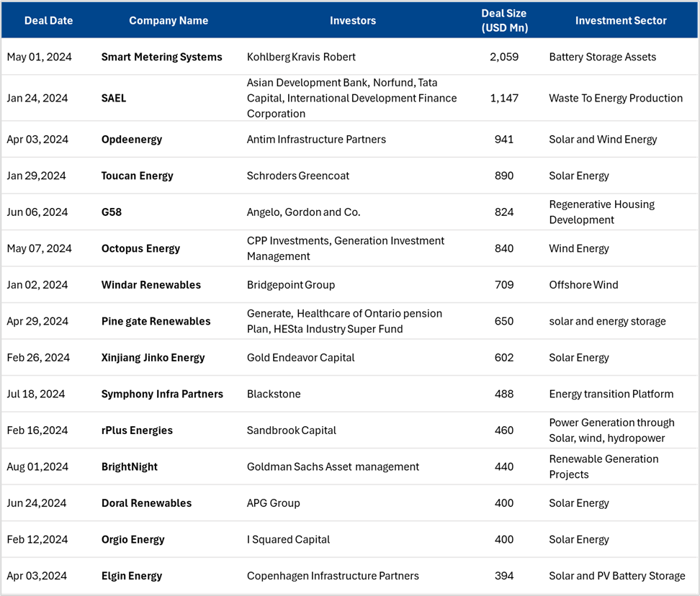Viewport: 700px width, 596px height.
Task: Click company name "Smart Metering Systems"
Action: [161, 57]
